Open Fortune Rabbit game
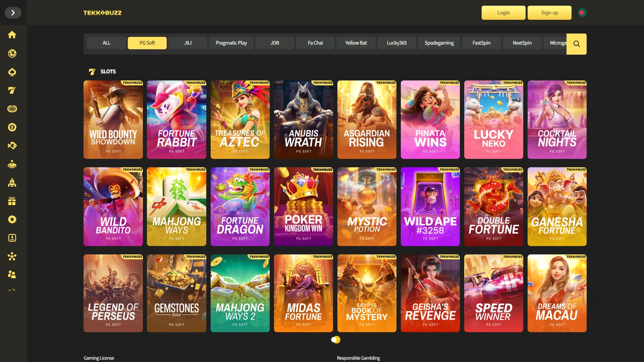The image size is (644, 362). coord(176,120)
